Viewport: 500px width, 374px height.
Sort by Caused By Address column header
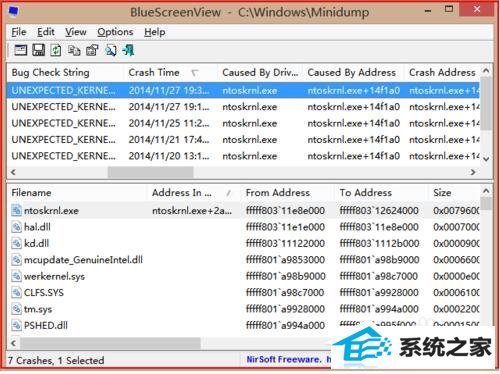(354, 72)
